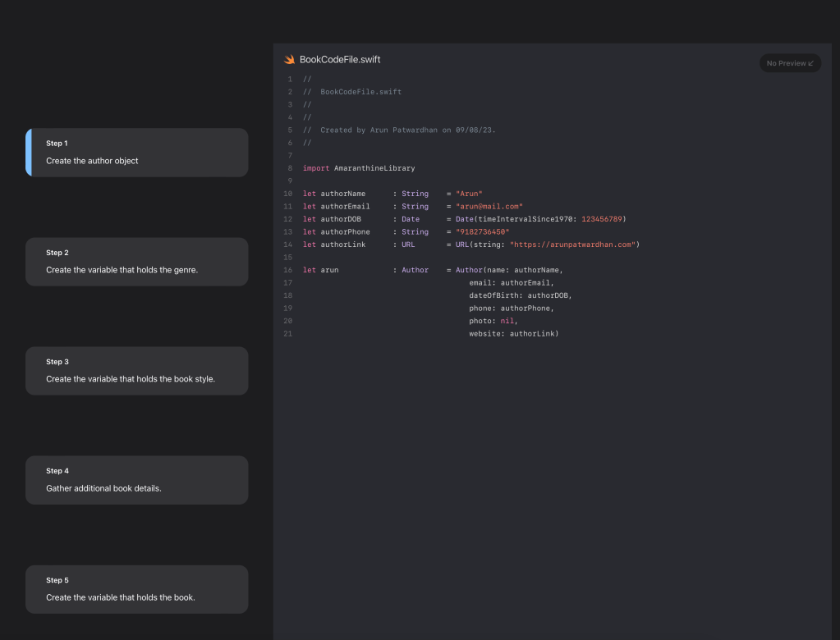Open Step 1 Create the author object
The width and height of the screenshot is (840, 640).
click(137, 153)
